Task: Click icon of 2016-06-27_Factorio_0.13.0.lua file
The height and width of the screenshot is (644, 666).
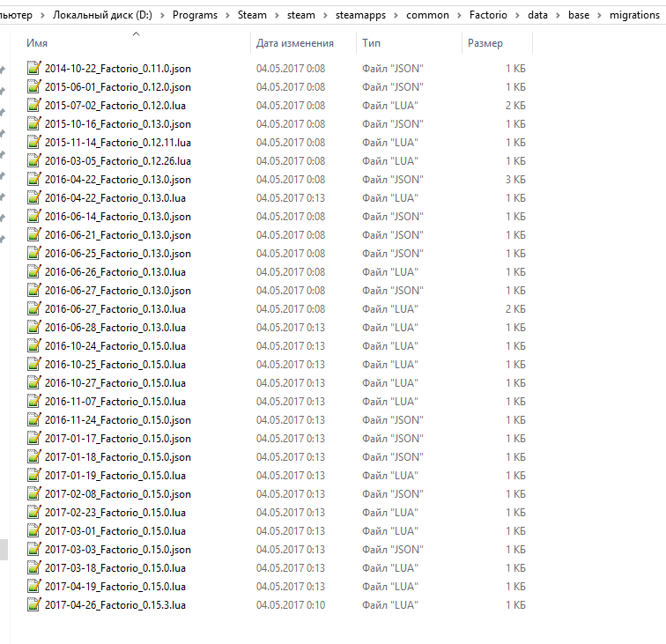Action: pos(34,308)
